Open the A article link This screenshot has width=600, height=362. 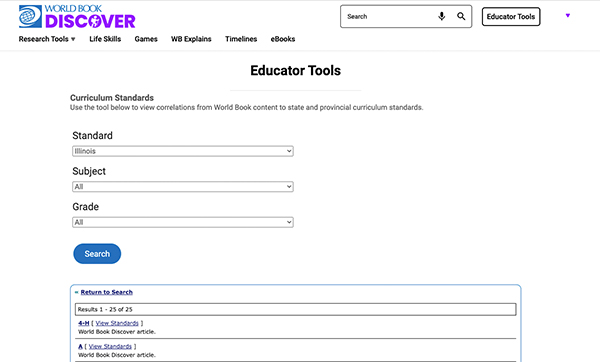[80, 347]
